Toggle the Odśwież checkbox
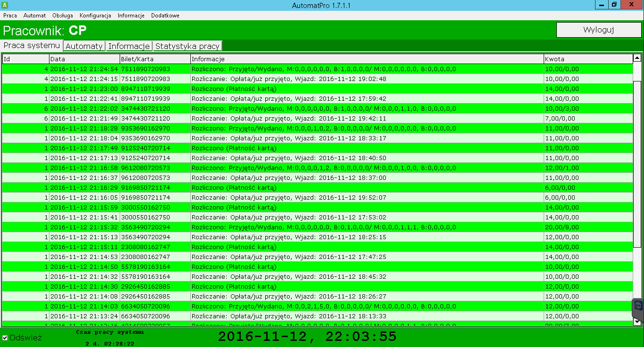 pos(5,338)
